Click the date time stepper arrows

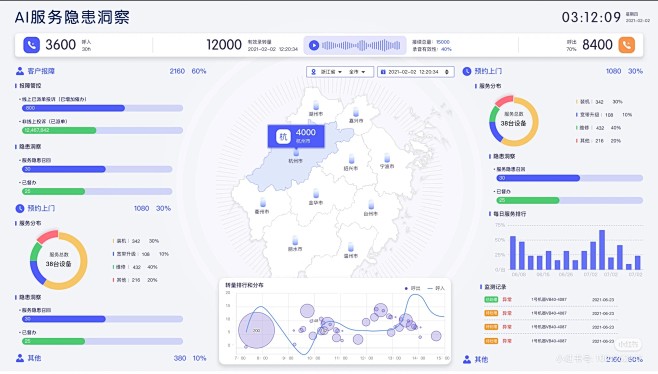click(x=447, y=72)
